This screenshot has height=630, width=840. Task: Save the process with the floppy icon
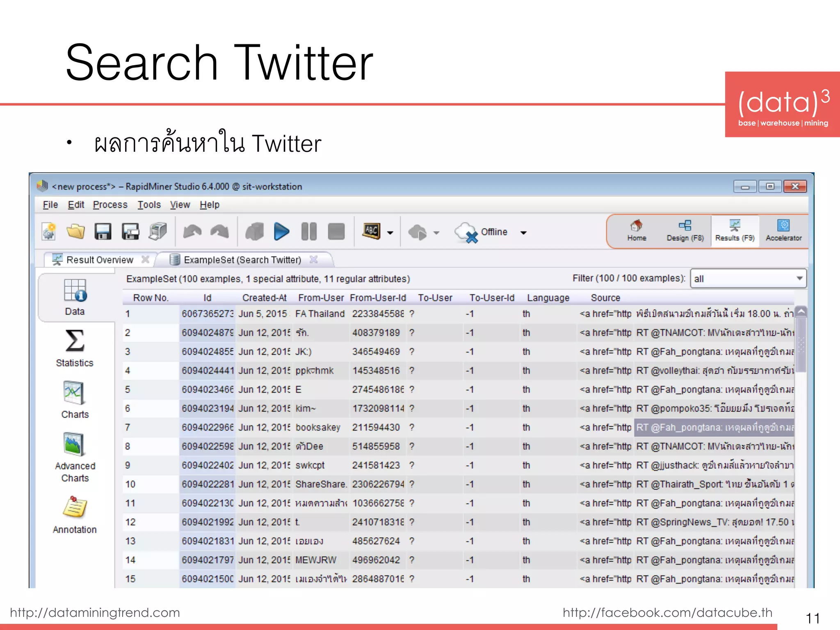(x=103, y=231)
